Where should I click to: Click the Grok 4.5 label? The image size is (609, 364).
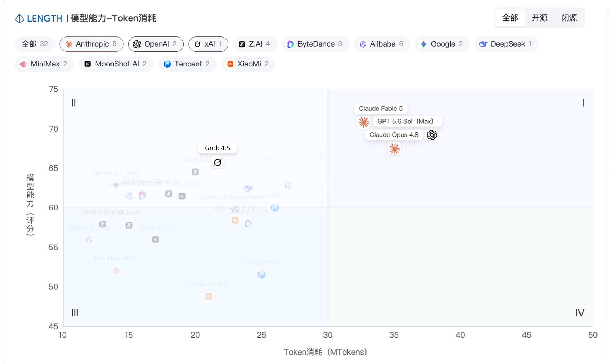(217, 148)
